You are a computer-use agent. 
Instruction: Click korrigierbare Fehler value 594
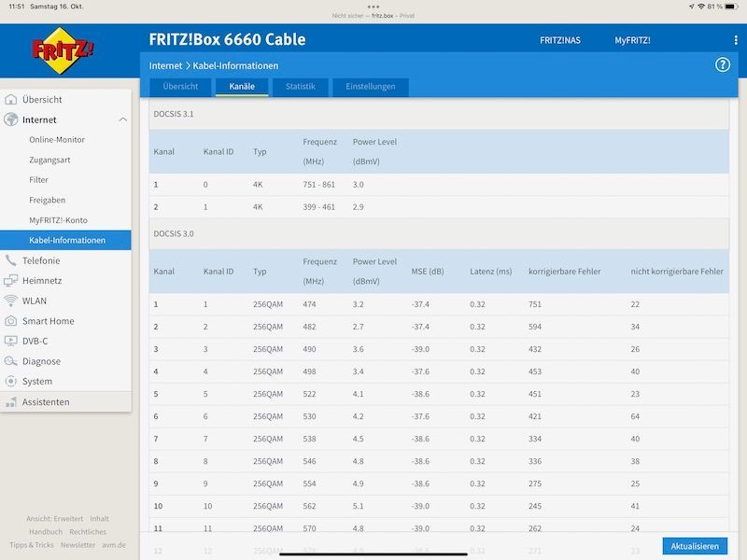[x=534, y=327]
